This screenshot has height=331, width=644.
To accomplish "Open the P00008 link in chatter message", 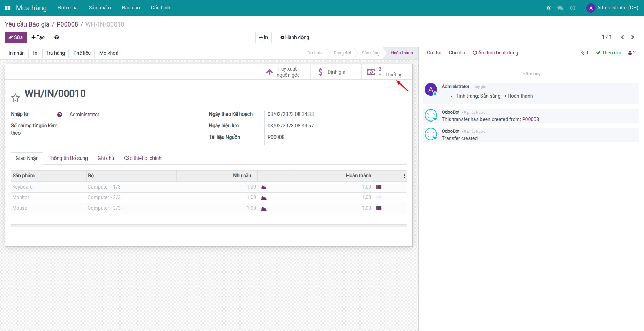I will click(530, 119).
